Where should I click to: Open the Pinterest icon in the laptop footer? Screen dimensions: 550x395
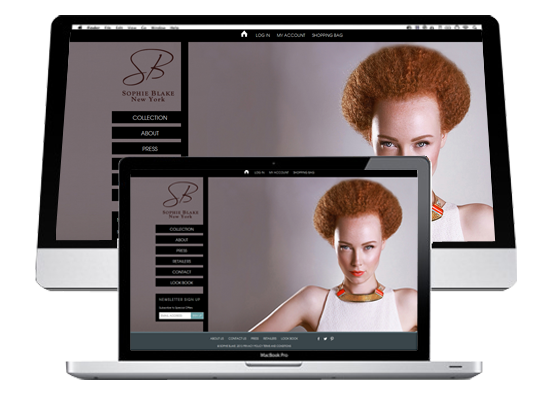tap(332, 339)
